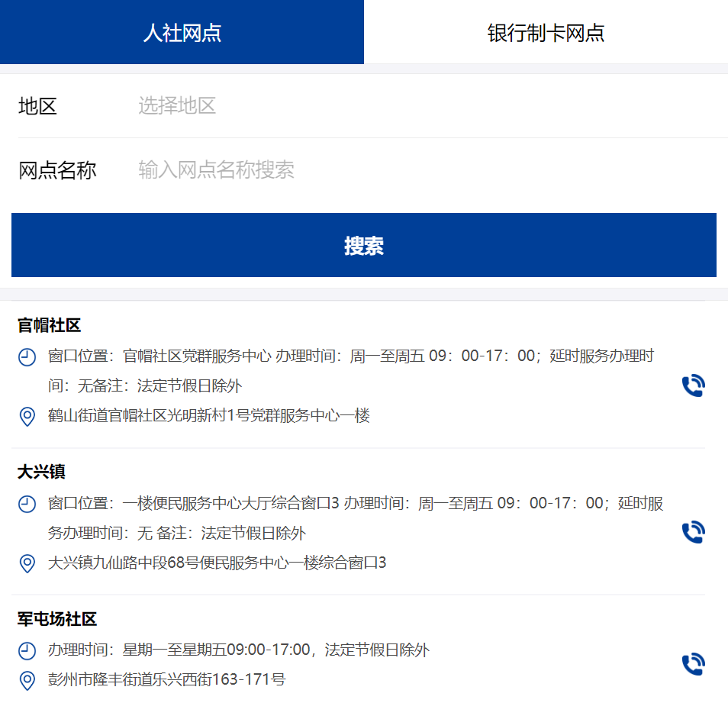Viewport: 728px width, 703px height.
Task: Select the location pin icon under 大兴镇
Action: click(26, 564)
